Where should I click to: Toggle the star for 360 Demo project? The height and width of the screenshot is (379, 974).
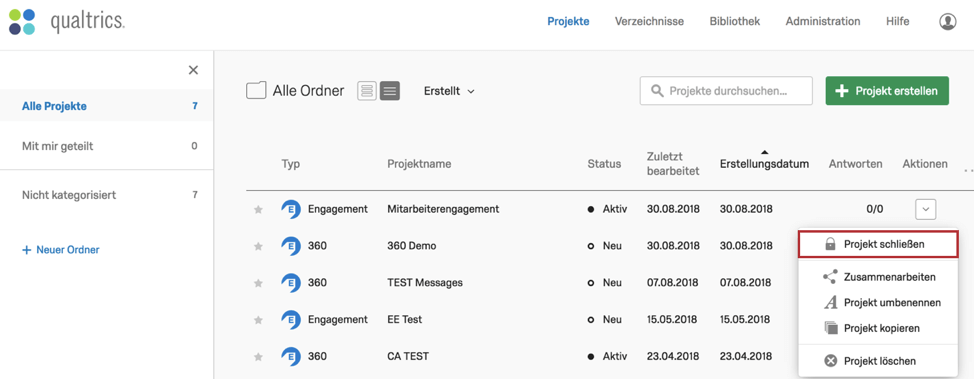[x=258, y=247]
